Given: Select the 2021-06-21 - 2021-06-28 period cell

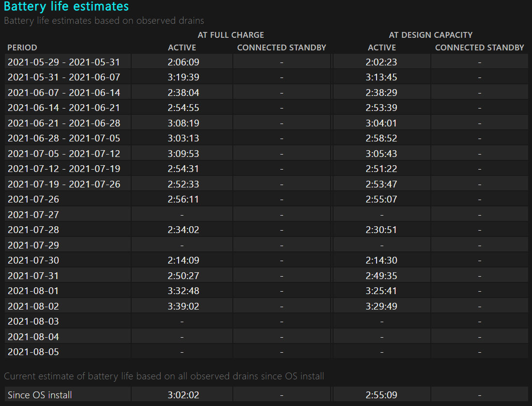Looking at the screenshot, I should [64, 123].
